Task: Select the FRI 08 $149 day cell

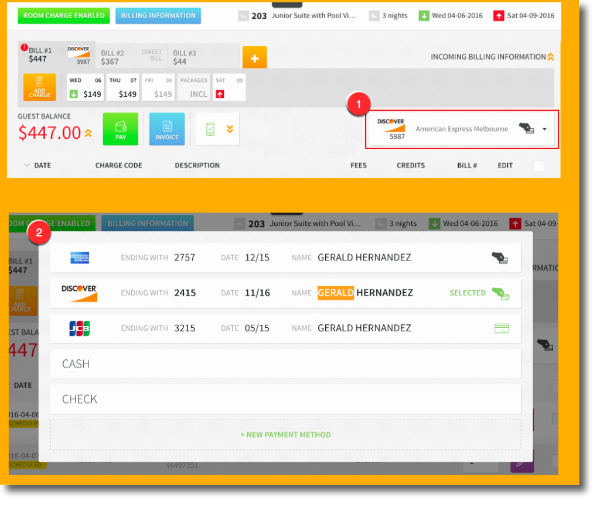Action: pos(158,87)
